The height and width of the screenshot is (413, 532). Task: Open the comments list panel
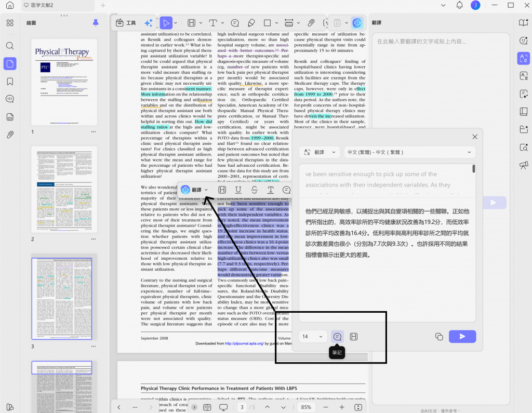(10, 99)
